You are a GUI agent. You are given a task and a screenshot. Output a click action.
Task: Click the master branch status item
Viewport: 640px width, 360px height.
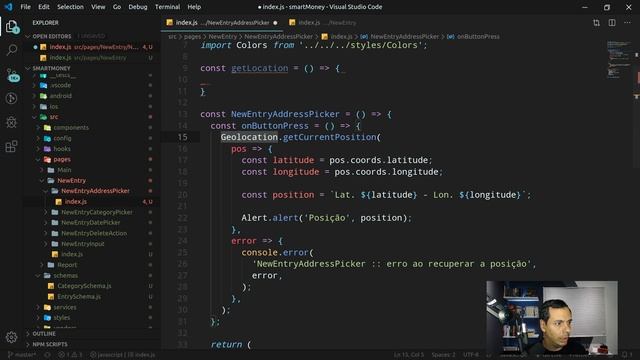22,355
